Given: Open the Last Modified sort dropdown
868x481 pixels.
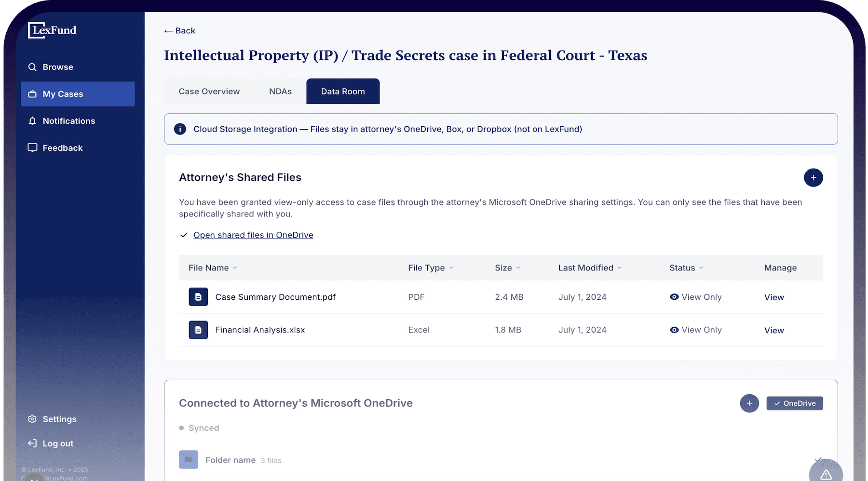Looking at the screenshot, I should 620,267.
